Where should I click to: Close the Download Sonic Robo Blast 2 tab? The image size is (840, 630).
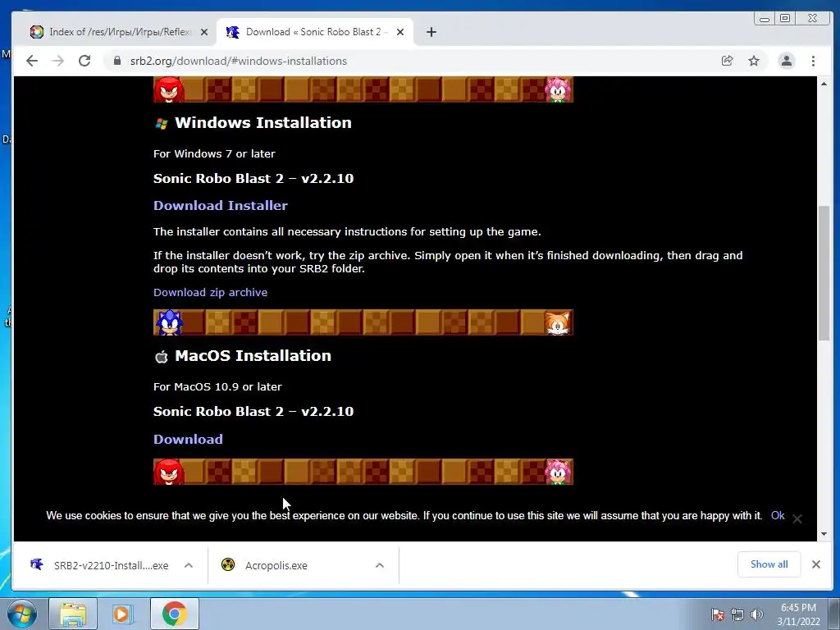[400, 32]
